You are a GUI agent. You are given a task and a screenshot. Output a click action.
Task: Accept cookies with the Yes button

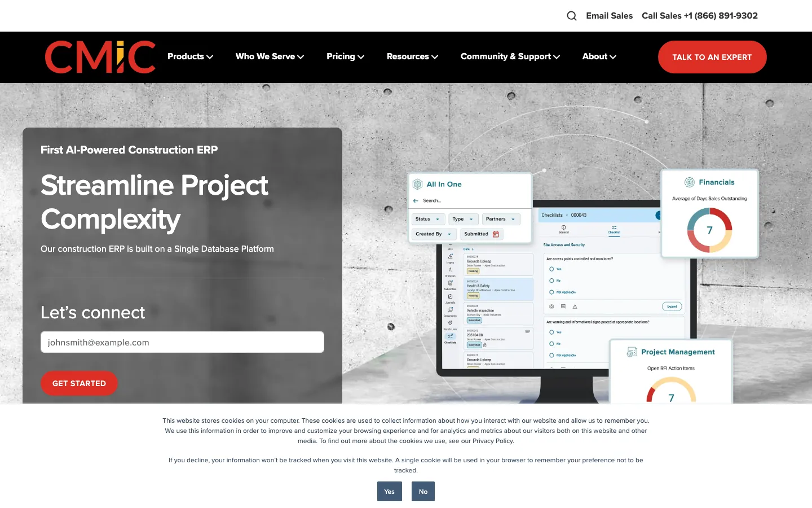click(389, 491)
